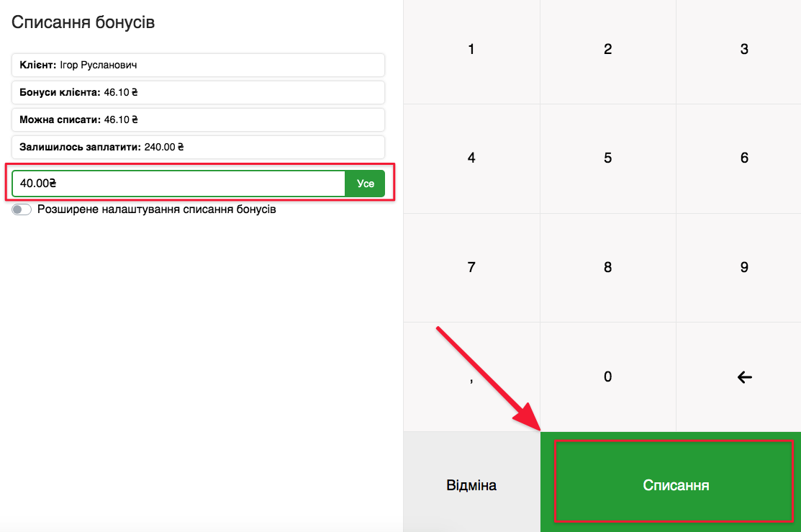This screenshot has height=532, width=801.
Task: Cancel using the 'Відміна' button
Action: (471, 485)
